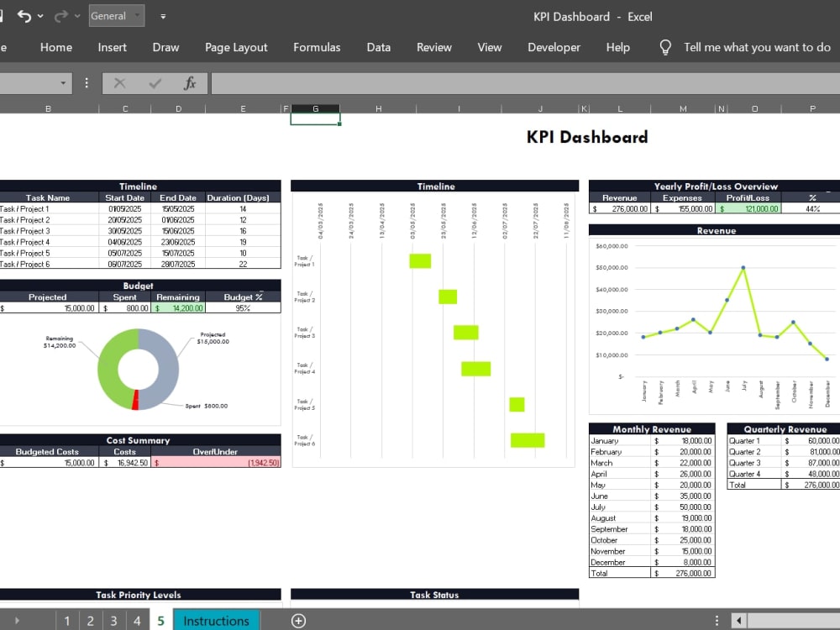Select the Quarter 3 revenue row
The width and height of the screenshot is (840, 630).
[x=784, y=463]
